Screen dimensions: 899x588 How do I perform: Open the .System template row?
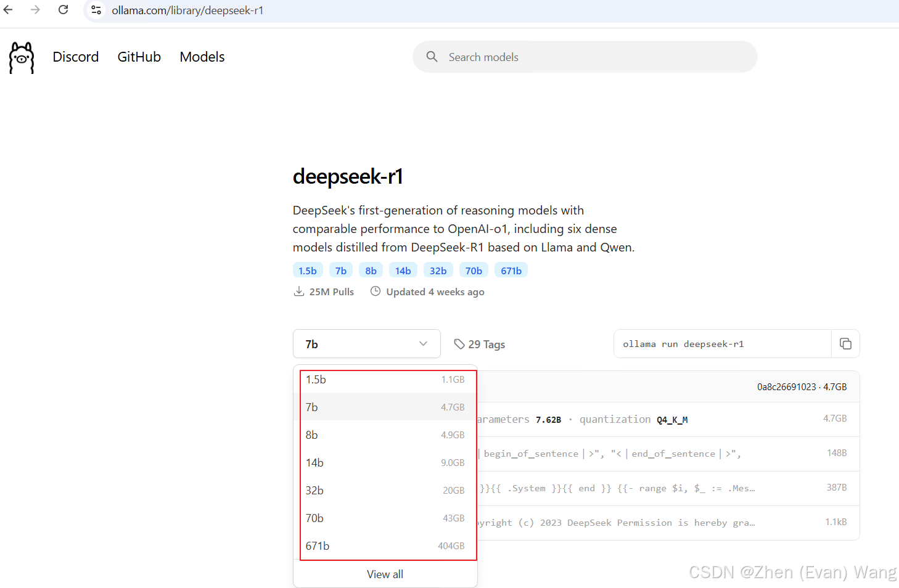tap(668, 488)
